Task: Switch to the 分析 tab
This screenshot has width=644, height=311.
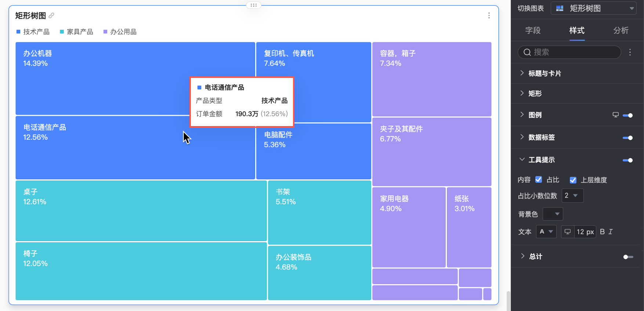Action: click(x=621, y=31)
